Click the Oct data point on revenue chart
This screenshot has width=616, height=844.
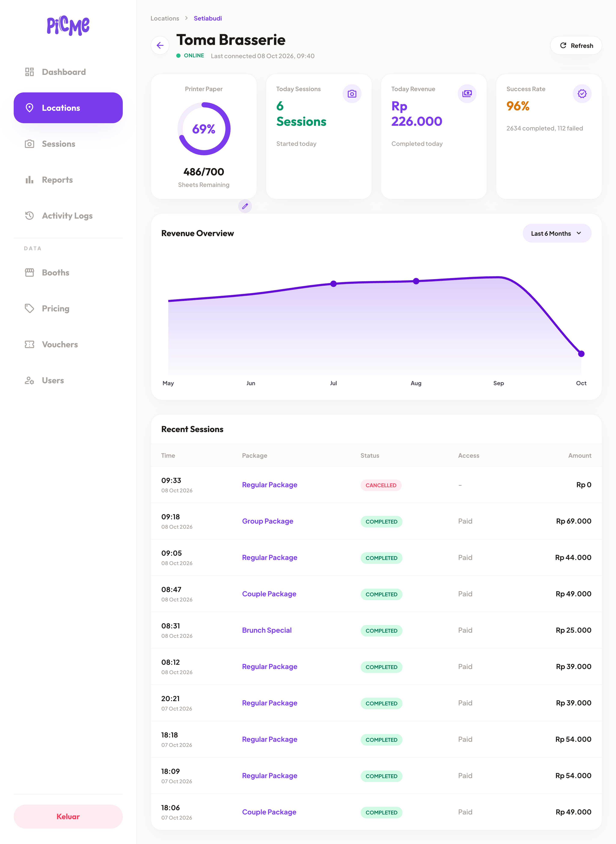(x=581, y=354)
